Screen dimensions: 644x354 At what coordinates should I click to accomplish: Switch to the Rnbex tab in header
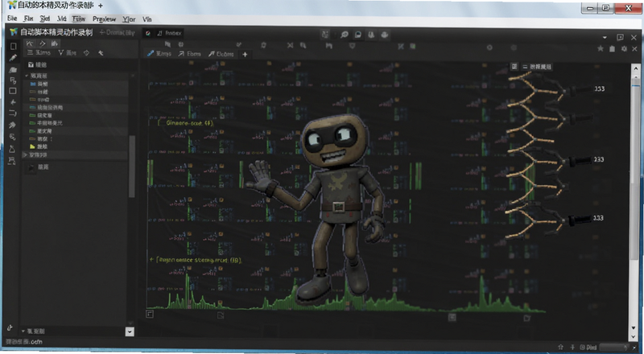point(169,33)
